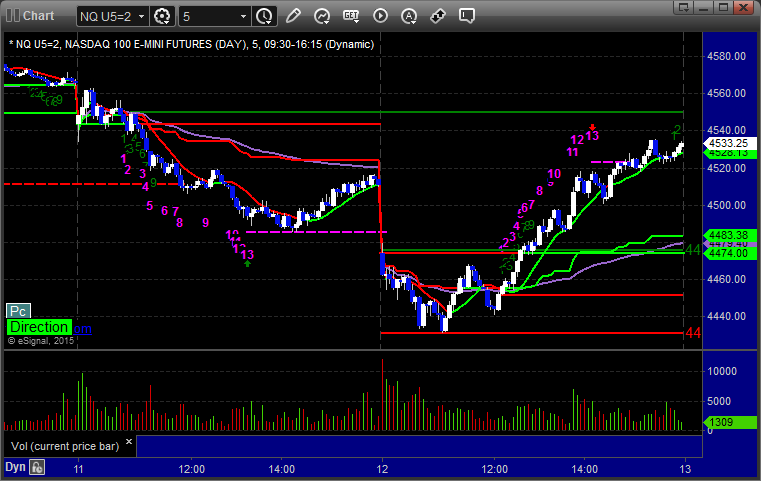This screenshot has height=481, width=761.
Task: Open the symbol settings gear menu
Action: [162, 17]
